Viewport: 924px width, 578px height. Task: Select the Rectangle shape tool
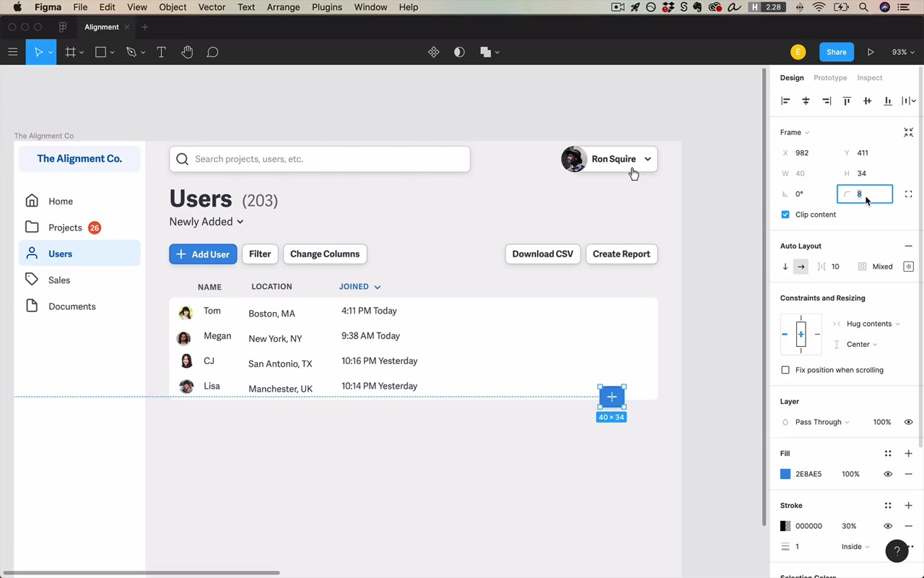click(x=100, y=52)
